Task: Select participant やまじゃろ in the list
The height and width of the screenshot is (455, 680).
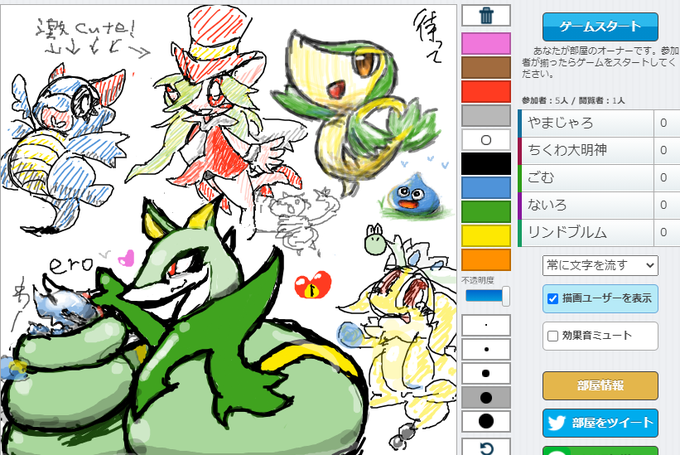Action: [x=599, y=123]
